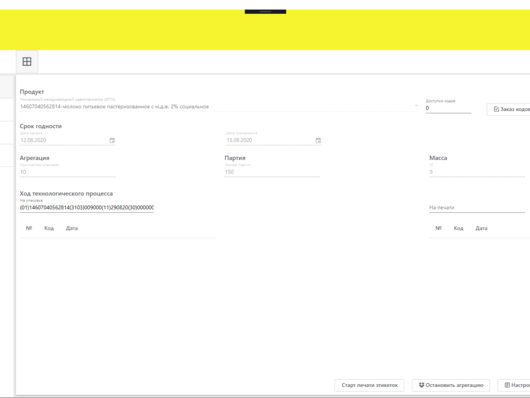Click the № column header in left table
The width and height of the screenshot is (530, 398).
tap(29, 228)
